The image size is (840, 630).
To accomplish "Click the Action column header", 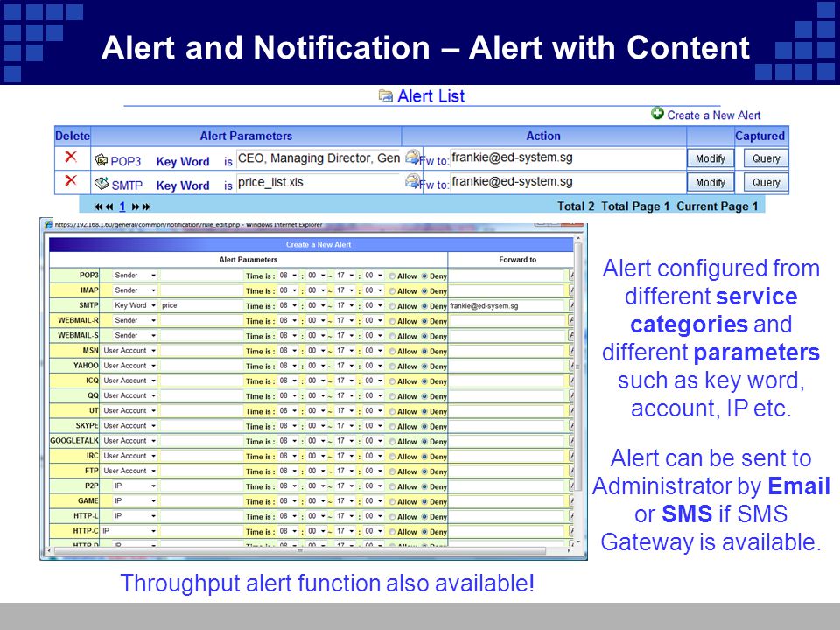I will click(543, 136).
